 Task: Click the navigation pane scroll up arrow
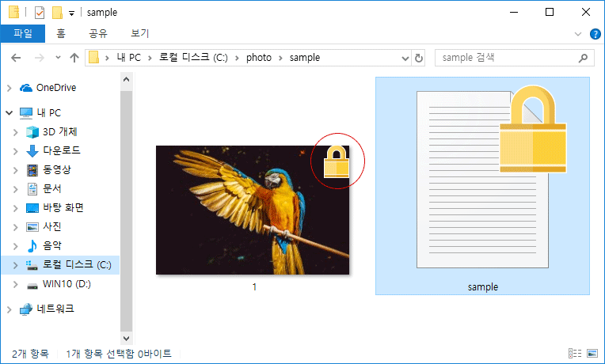tap(126, 80)
